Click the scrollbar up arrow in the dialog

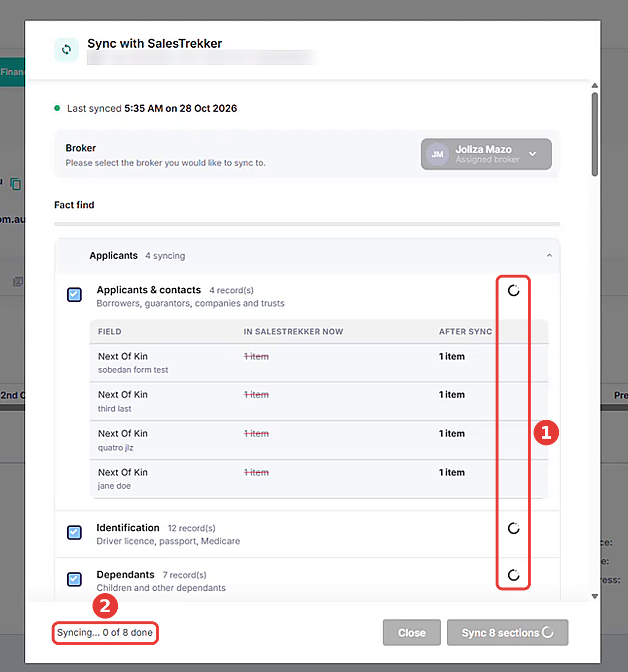(x=594, y=86)
